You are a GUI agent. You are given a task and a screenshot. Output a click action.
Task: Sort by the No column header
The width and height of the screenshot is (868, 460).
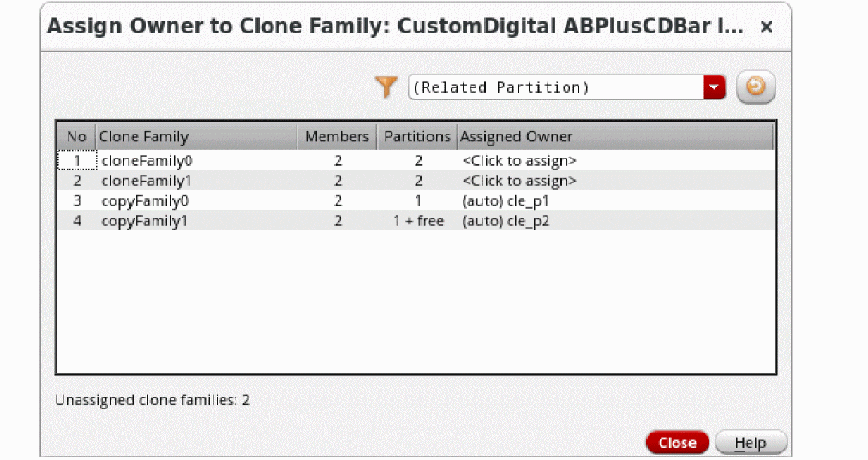76,137
